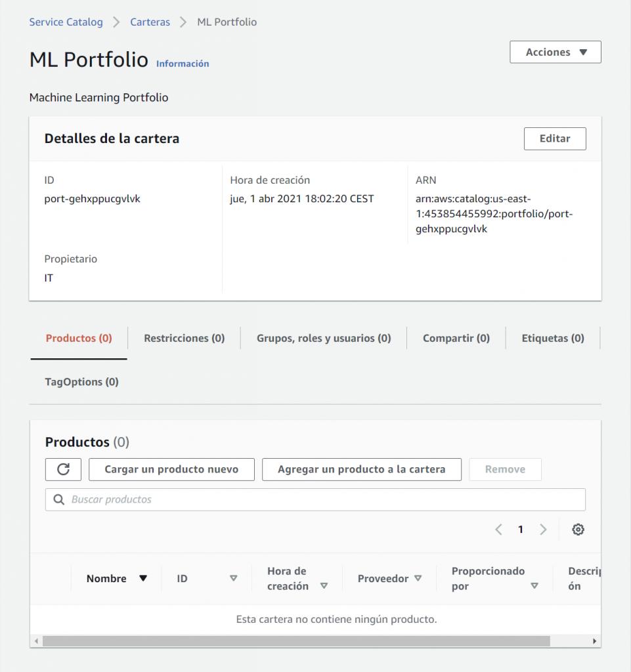Open the Proveedor column filter

[419, 578]
